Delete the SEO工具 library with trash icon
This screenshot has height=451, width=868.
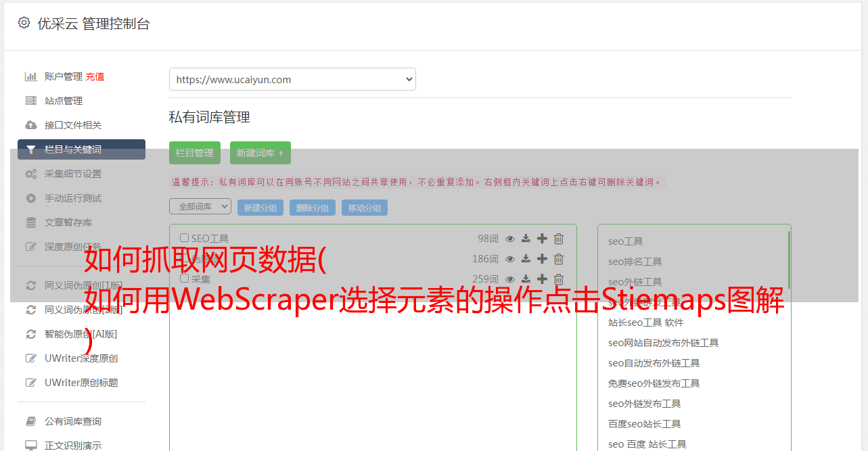(x=559, y=239)
